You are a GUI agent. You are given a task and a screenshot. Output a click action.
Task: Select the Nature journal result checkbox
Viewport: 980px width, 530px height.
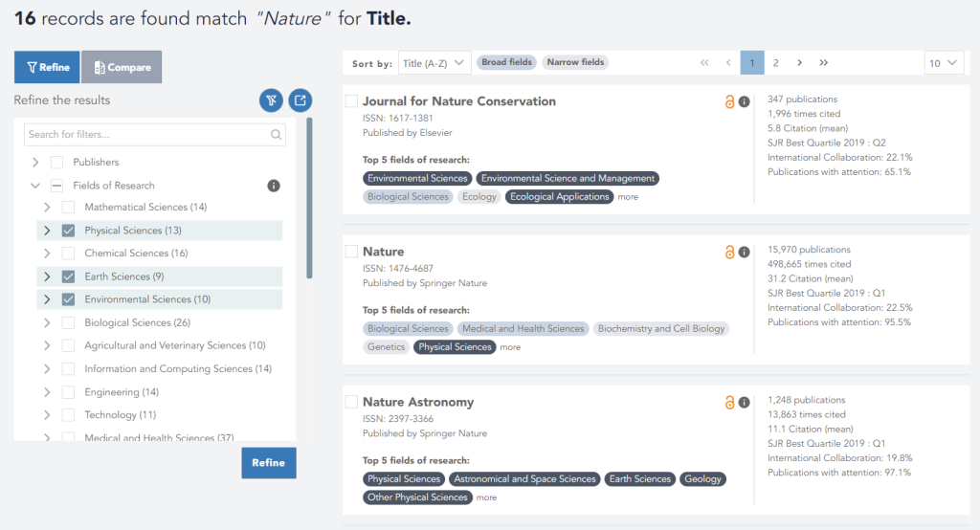click(x=352, y=252)
